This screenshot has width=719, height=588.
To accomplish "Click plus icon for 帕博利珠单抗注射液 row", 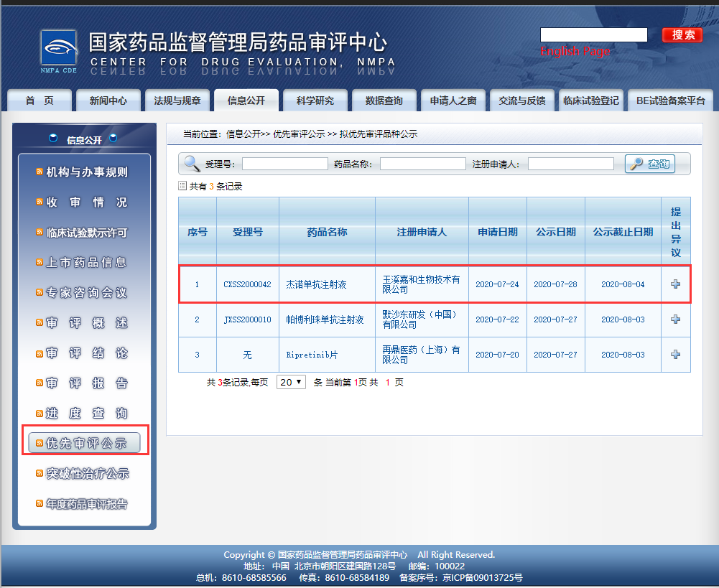I will 675,319.
